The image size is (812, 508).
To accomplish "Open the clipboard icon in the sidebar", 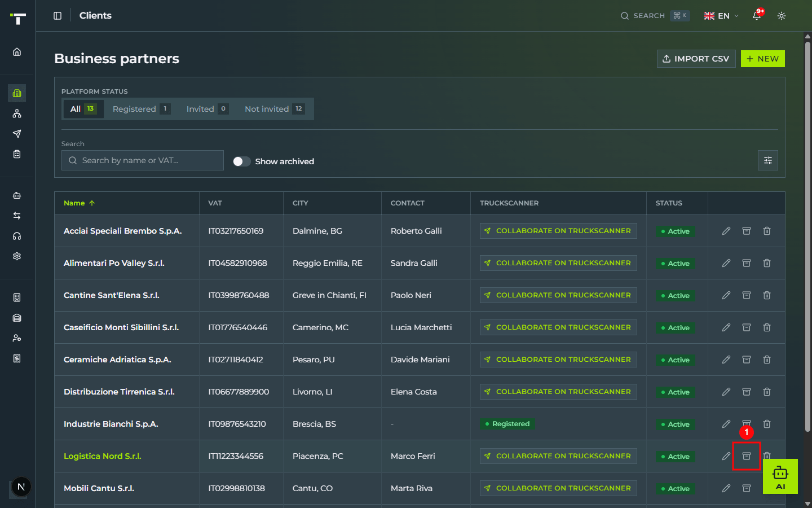I will click(x=17, y=154).
